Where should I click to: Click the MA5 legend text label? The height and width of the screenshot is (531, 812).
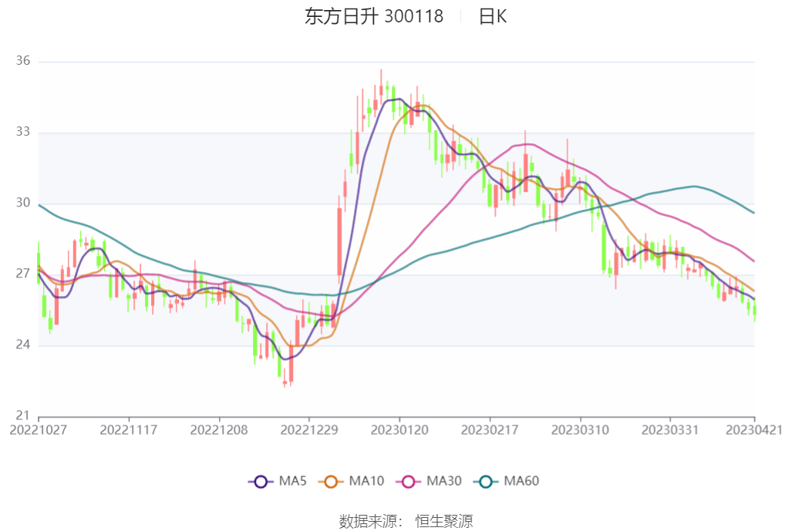pyautogui.click(x=292, y=482)
